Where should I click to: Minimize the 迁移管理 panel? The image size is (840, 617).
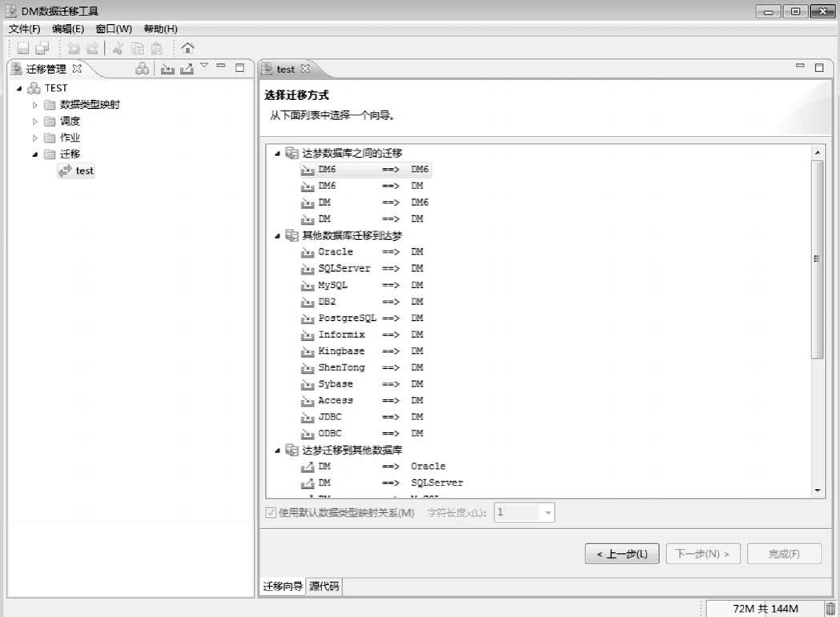point(221,67)
